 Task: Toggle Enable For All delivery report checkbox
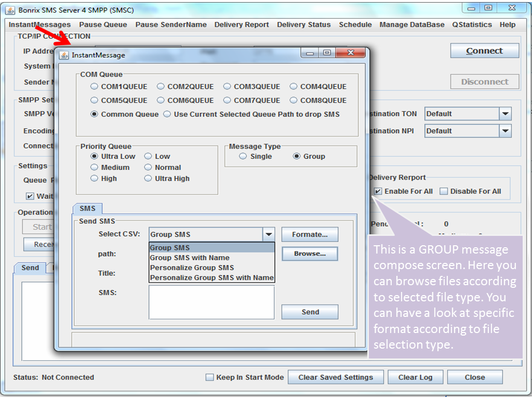coord(378,191)
